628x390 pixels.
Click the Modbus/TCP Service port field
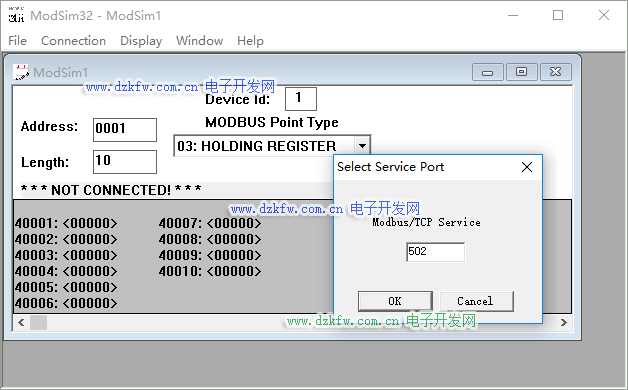tap(435, 252)
